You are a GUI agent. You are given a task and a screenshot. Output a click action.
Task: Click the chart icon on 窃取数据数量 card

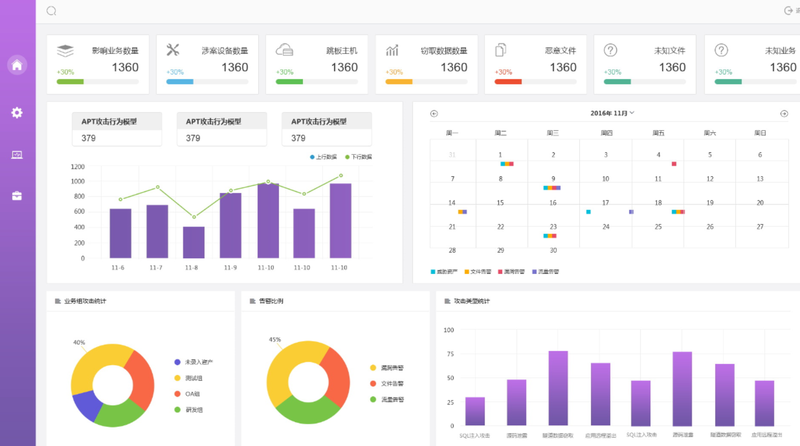(392, 50)
